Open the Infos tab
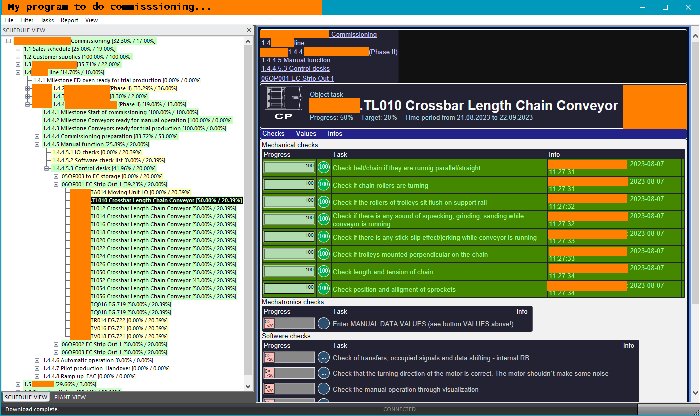700x416 pixels. coord(334,133)
